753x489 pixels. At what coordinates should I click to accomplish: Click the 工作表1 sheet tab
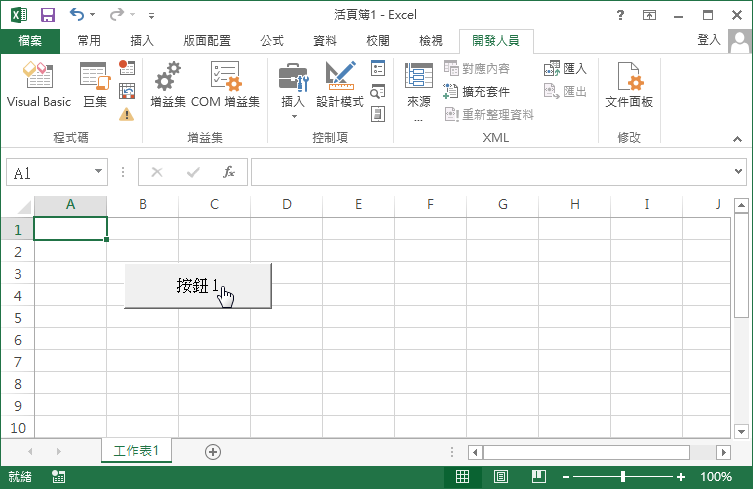point(136,451)
